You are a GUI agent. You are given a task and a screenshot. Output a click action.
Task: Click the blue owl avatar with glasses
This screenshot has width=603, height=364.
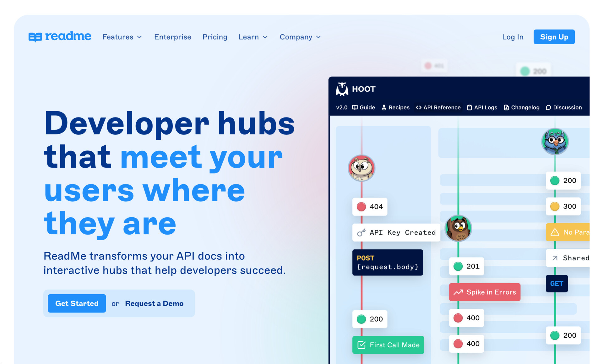[x=555, y=141]
